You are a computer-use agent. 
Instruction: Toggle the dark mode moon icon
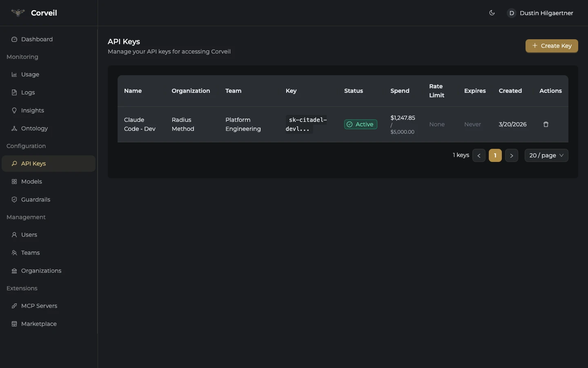tap(492, 13)
